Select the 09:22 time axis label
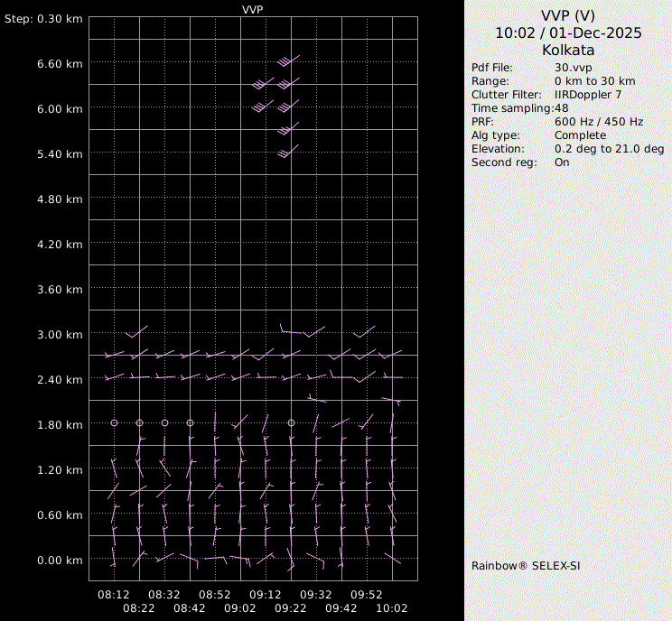The height and width of the screenshot is (621, 672). click(x=291, y=609)
